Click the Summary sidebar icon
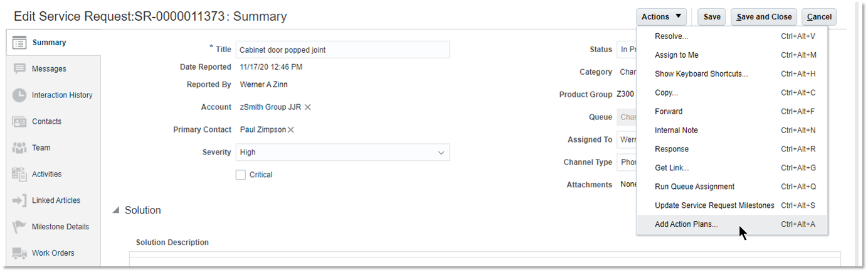 [x=19, y=43]
